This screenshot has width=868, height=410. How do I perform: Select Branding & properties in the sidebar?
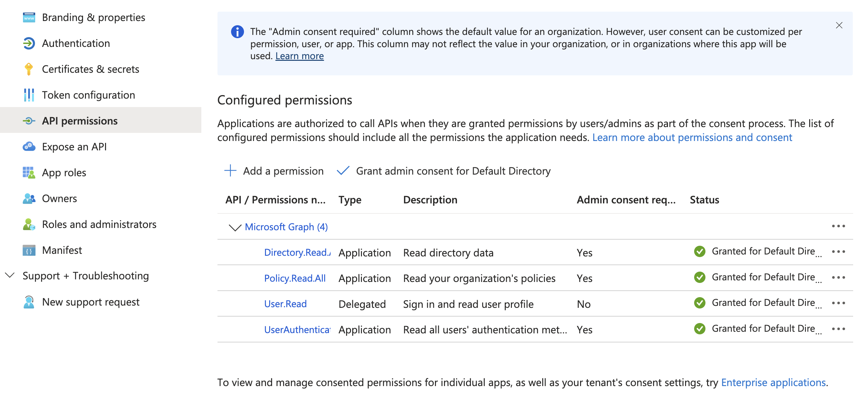click(93, 17)
